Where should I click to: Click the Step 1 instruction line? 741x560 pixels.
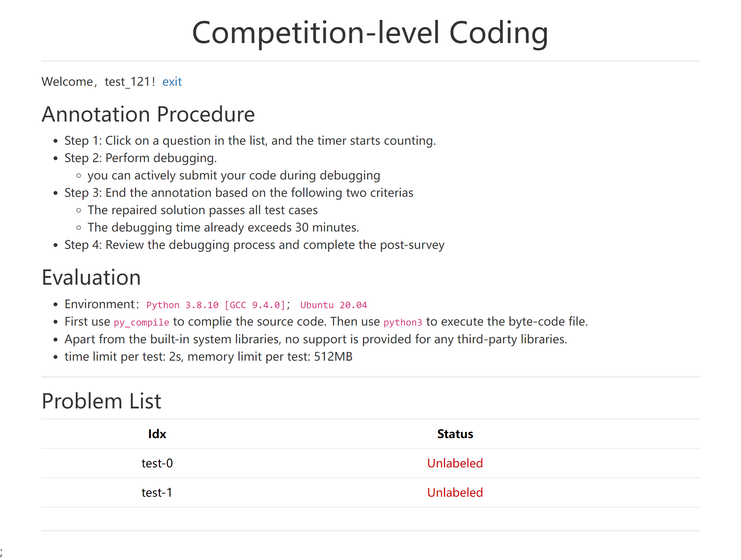pos(250,140)
